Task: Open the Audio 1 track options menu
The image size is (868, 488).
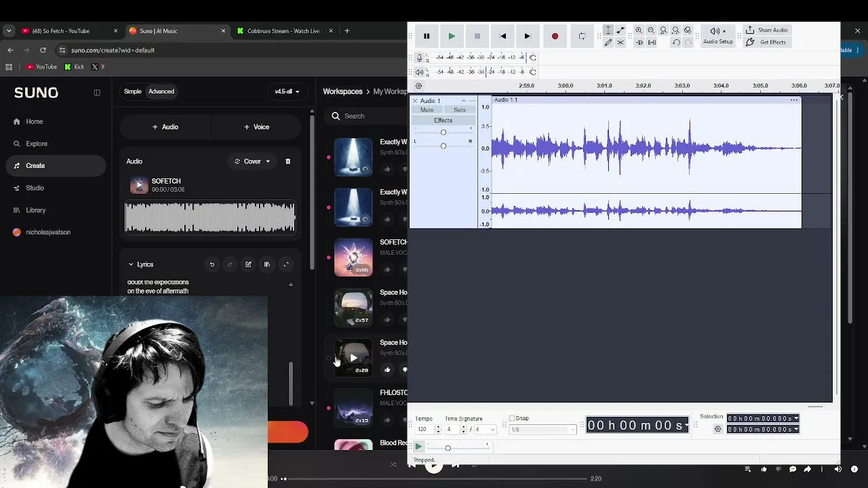Action: (472, 101)
